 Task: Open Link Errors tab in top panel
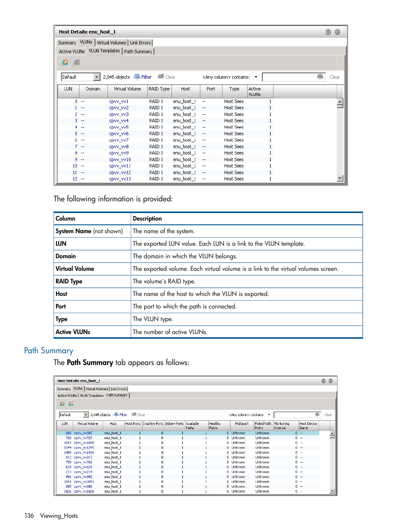click(x=140, y=43)
